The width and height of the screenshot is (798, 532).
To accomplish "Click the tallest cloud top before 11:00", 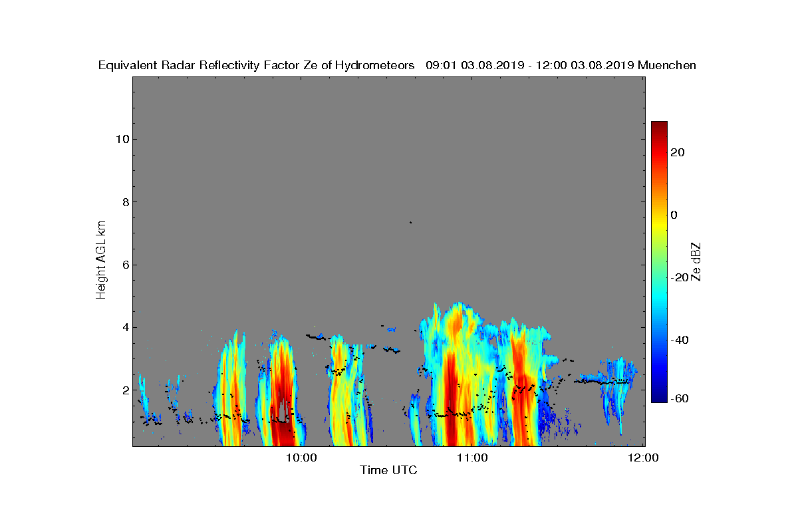I will point(458,307).
